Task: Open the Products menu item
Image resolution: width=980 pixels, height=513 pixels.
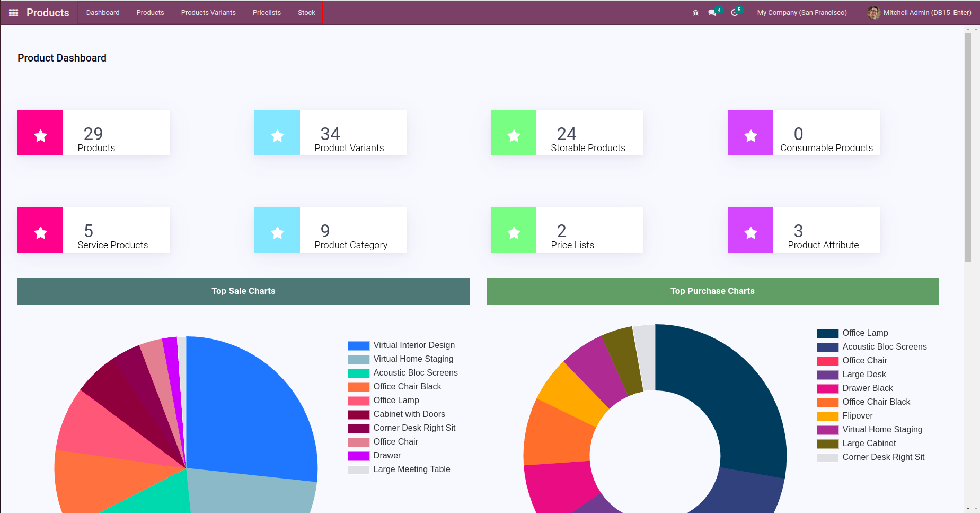Action: 150,13
